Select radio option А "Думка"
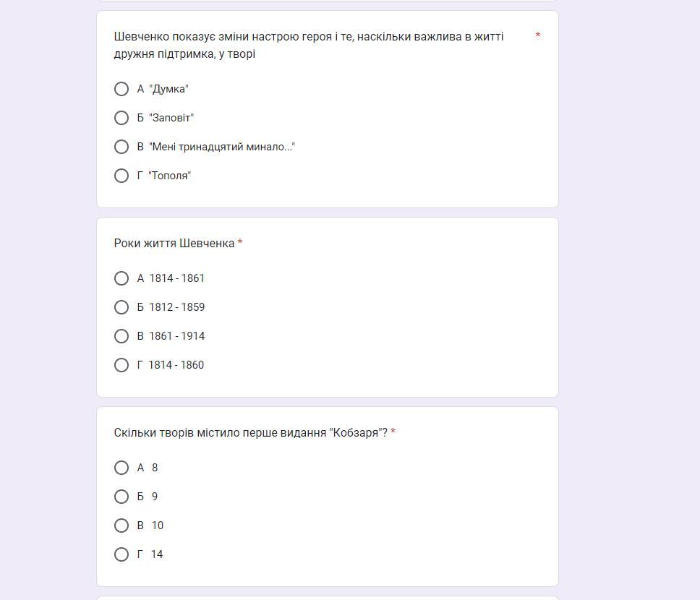This screenshot has width=700, height=600. pyautogui.click(x=121, y=89)
